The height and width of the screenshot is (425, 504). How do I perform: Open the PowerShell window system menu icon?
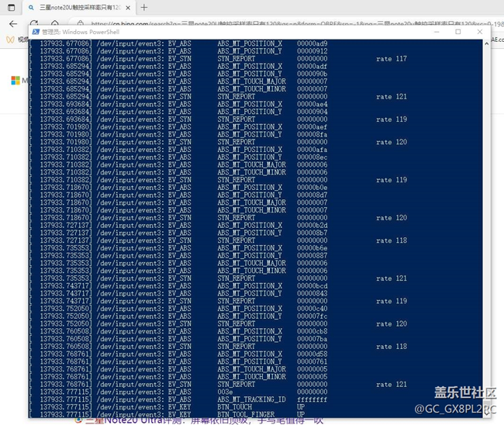point(35,33)
